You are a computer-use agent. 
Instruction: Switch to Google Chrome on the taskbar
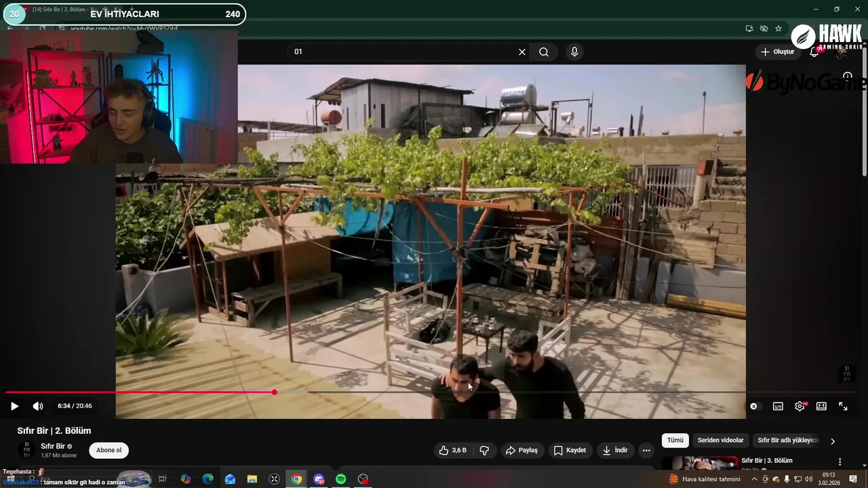click(296, 479)
